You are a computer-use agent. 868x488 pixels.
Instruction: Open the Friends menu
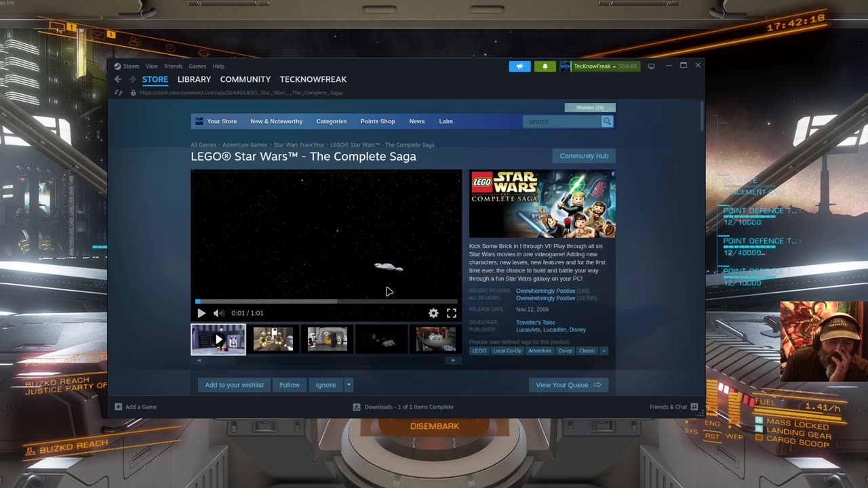coord(173,66)
